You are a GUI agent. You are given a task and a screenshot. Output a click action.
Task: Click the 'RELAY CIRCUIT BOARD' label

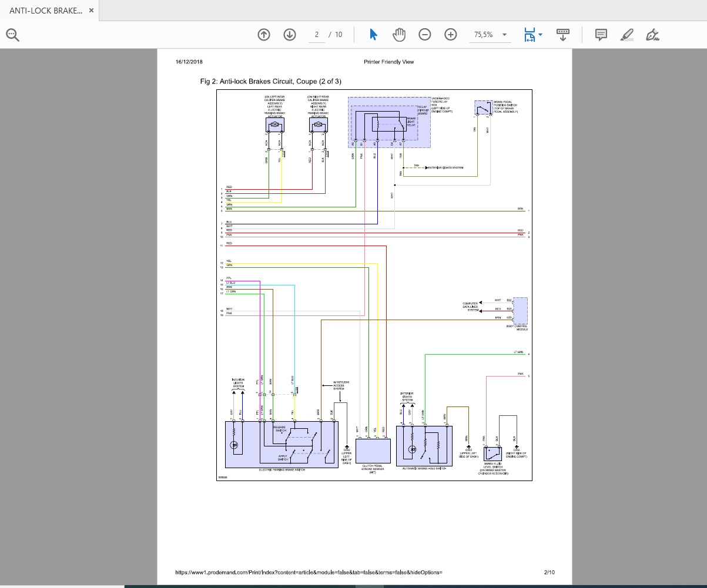(x=423, y=110)
